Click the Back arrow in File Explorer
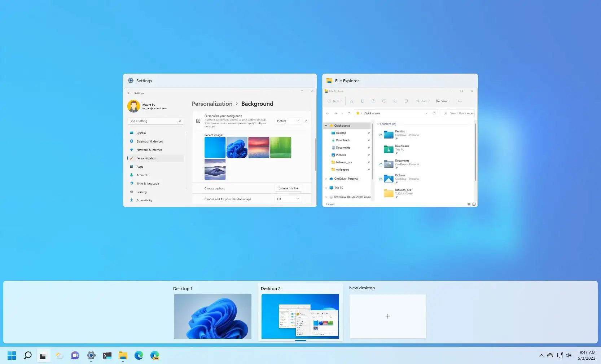Image resolution: width=601 pixels, height=364 pixels. point(328,113)
